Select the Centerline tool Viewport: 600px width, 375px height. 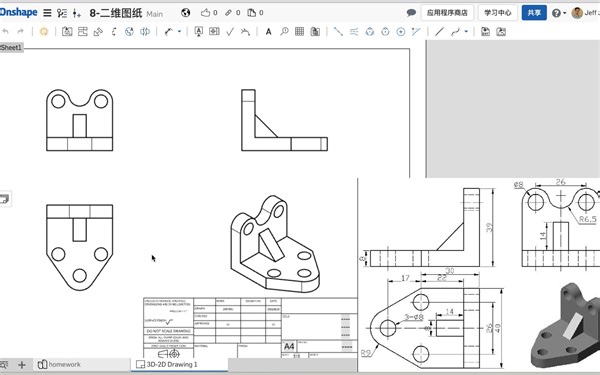pyautogui.click(x=338, y=31)
